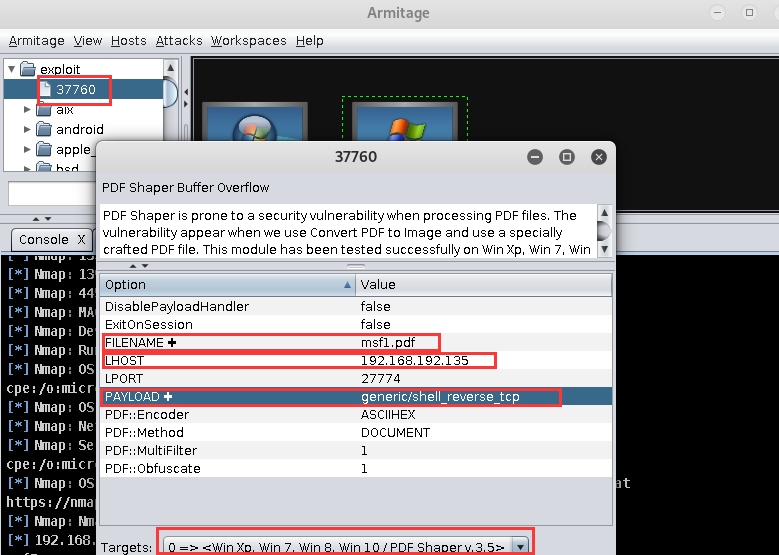The image size is (779, 555).
Task: Select the 37760 module in the tree
Action: [x=76, y=89]
